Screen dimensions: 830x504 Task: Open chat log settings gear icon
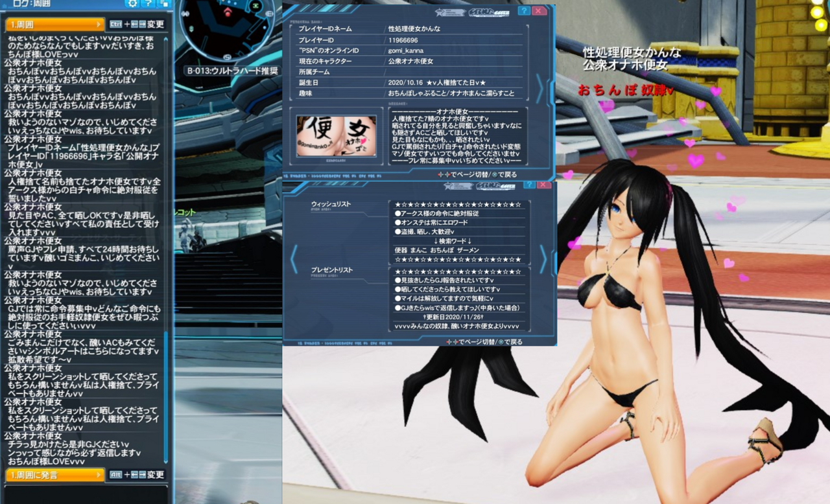(132, 4)
